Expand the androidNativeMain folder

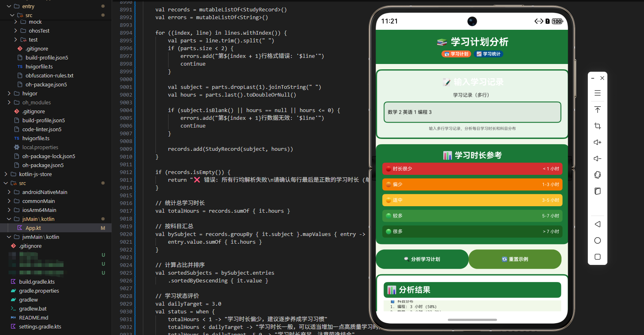click(9, 192)
